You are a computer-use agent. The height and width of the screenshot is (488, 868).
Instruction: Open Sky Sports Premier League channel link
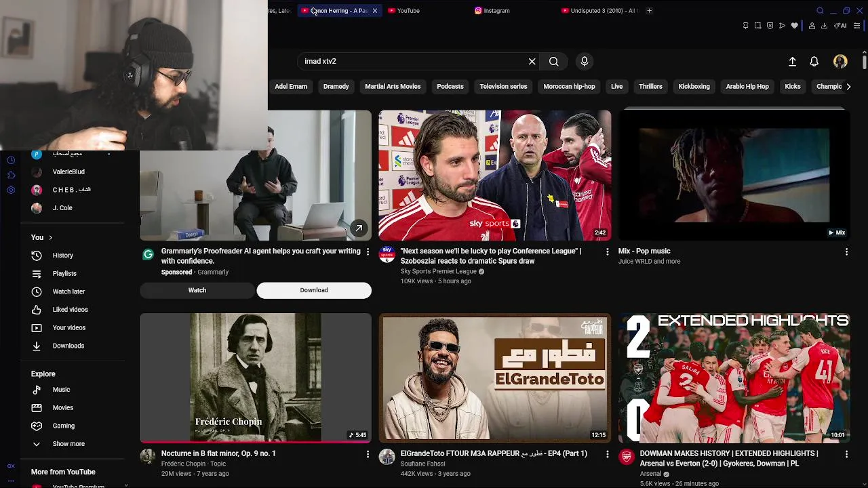coord(438,272)
